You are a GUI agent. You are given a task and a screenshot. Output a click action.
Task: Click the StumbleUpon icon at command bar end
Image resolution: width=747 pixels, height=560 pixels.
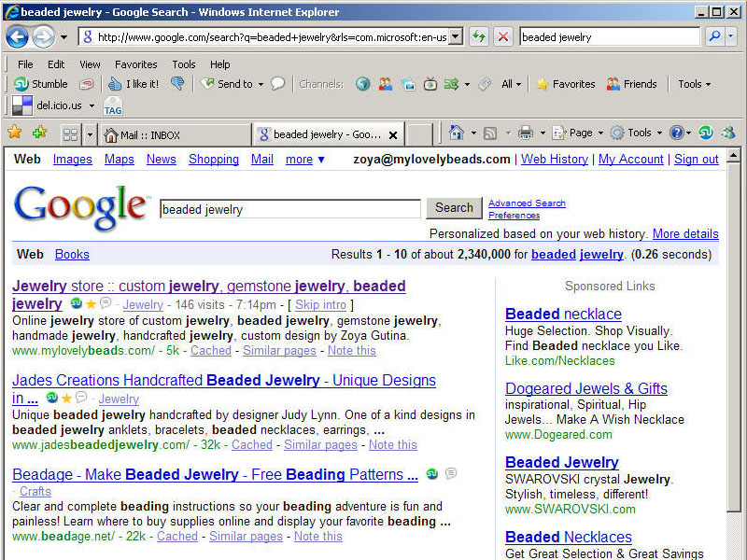click(x=706, y=133)
